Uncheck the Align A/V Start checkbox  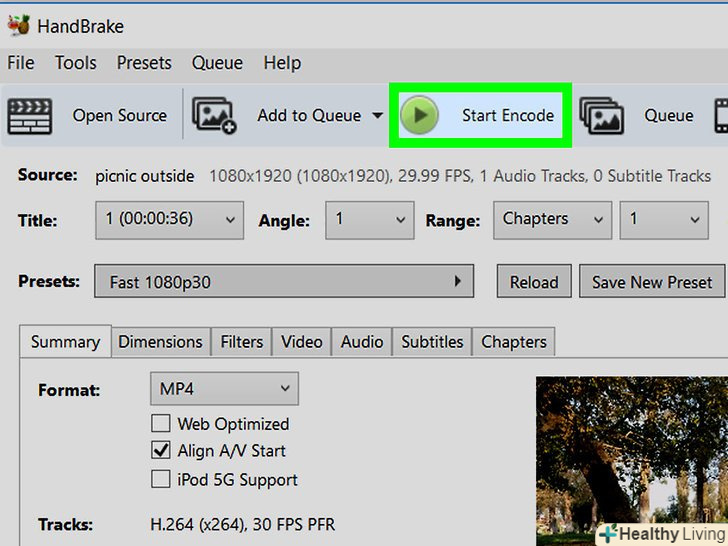(x=161, y=450)
